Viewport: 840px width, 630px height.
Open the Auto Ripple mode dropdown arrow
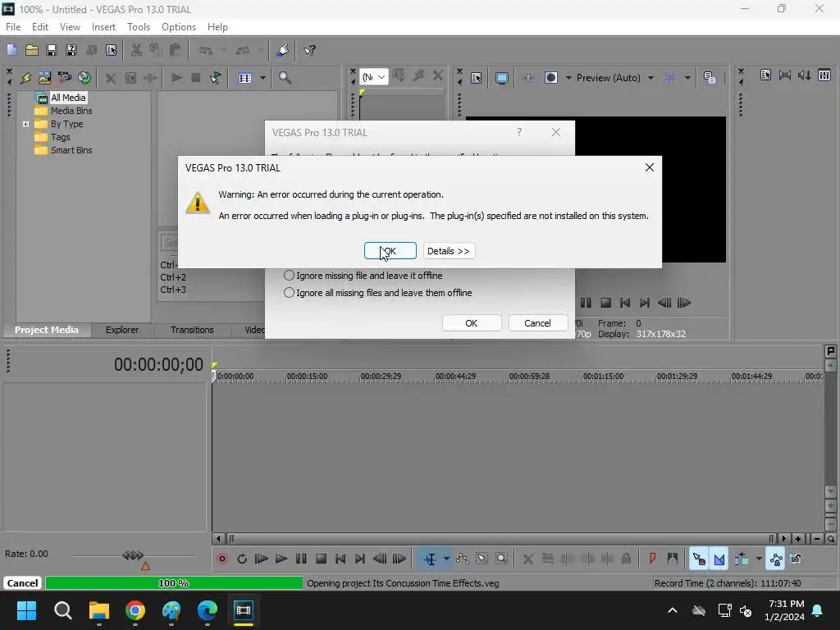[759, 559]
